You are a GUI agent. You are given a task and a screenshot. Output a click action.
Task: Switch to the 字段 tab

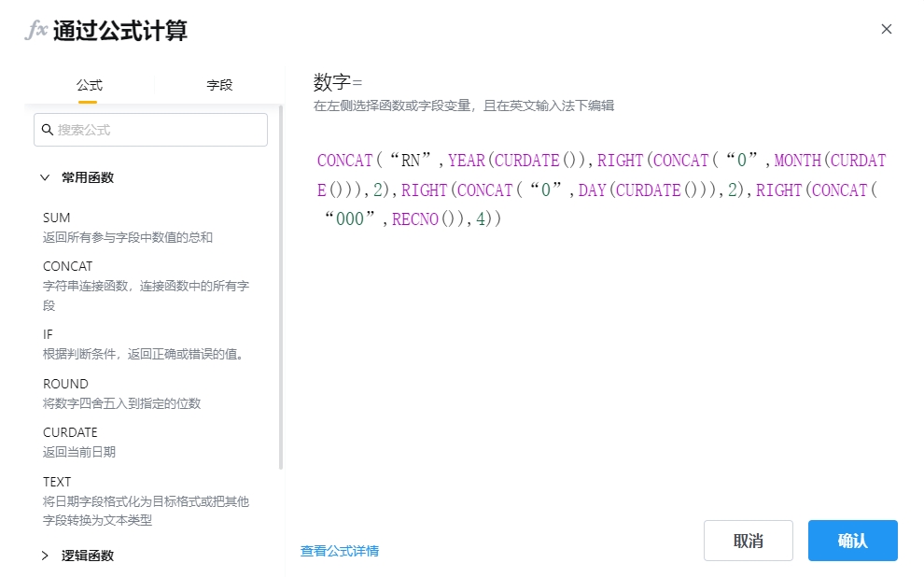219,85
